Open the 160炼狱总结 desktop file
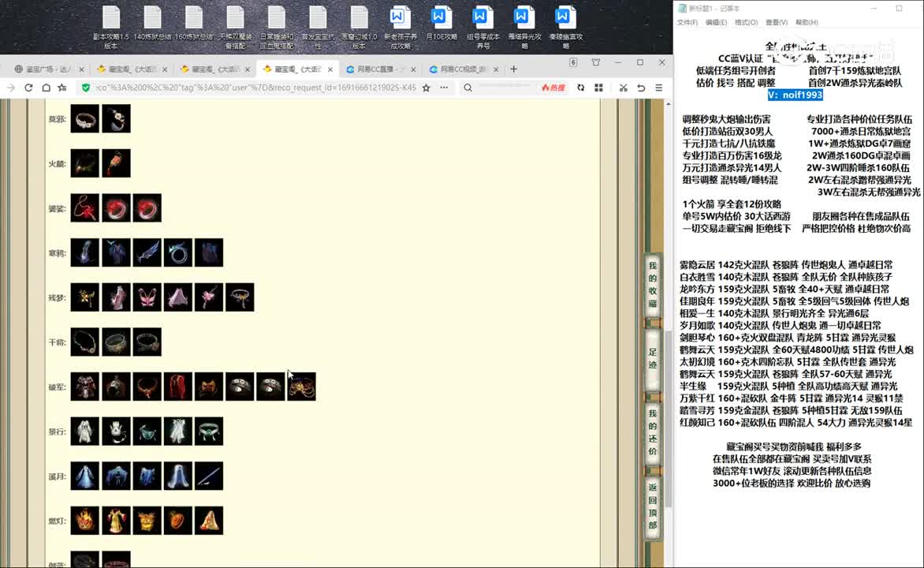The height and width of the screenshot is (568, 924). [x=194, y=24]
